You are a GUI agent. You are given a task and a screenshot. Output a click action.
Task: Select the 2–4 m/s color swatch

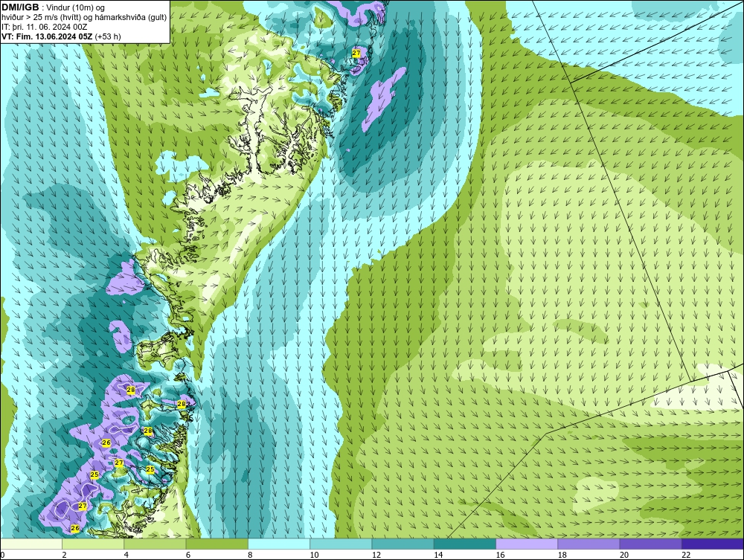tap(93, 544)
